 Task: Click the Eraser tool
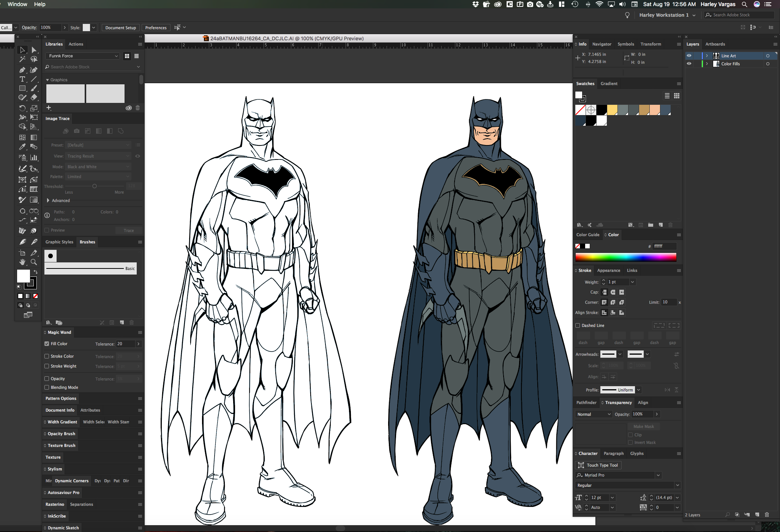[34, 98]
